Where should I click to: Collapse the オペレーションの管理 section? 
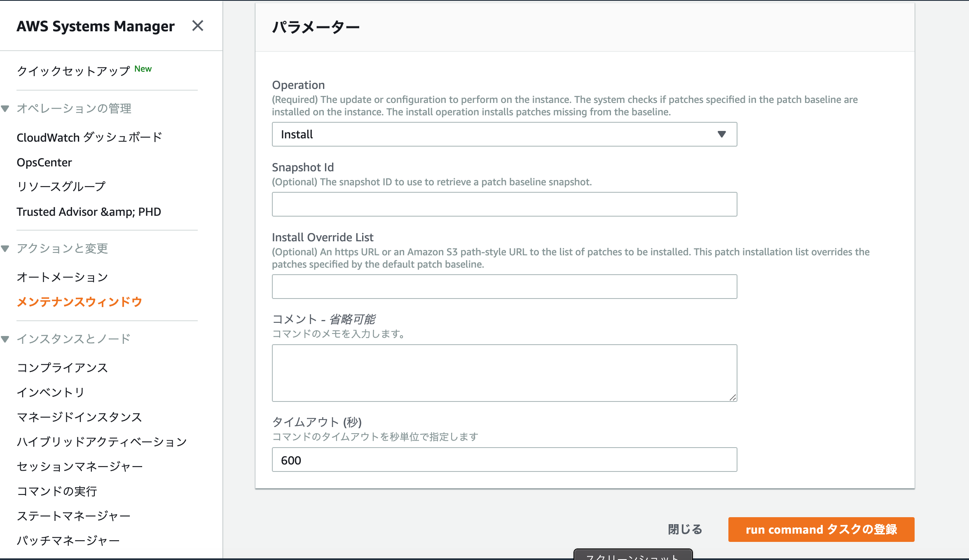5,109
